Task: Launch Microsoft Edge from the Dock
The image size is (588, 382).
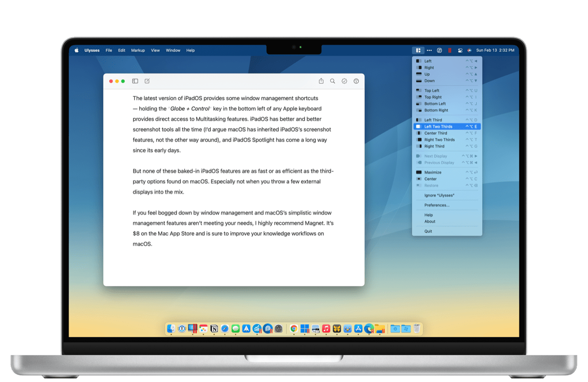Action: [369, 329]
